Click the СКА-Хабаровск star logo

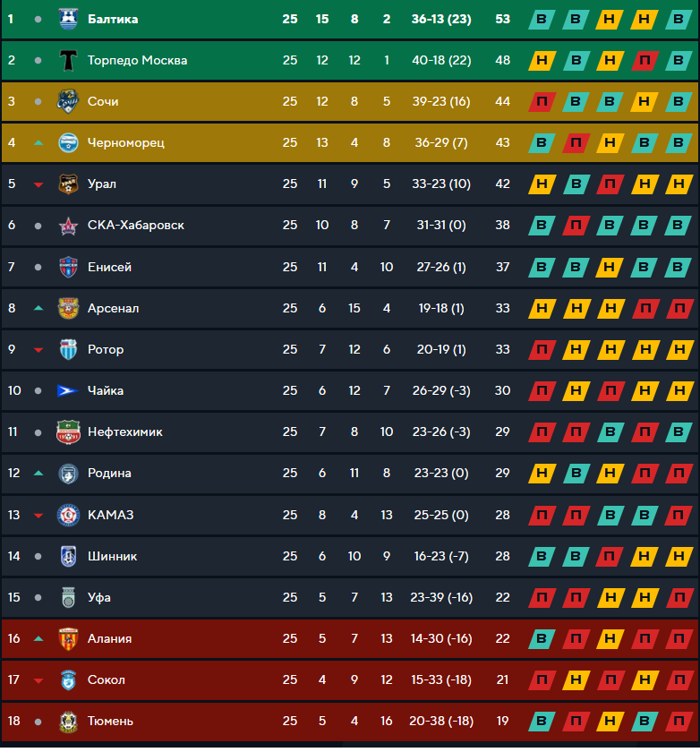pyautogui.click(x=68, y=226)
